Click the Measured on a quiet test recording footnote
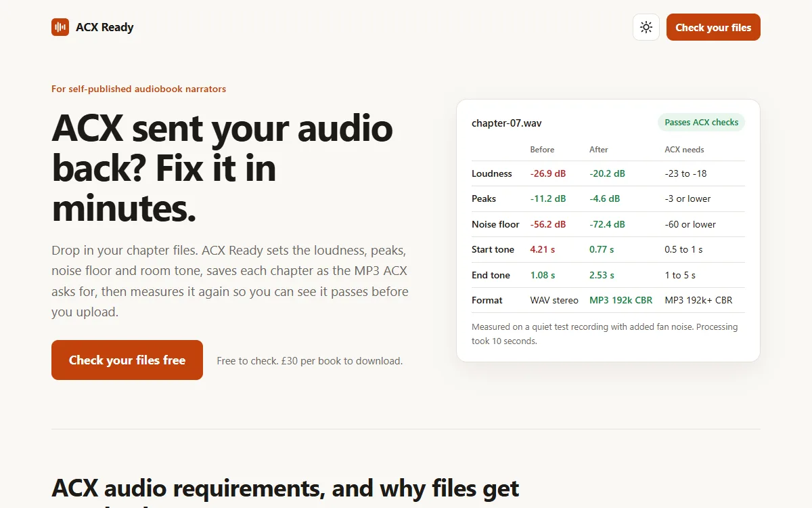 pyautogui.click(x=605, y=334)
